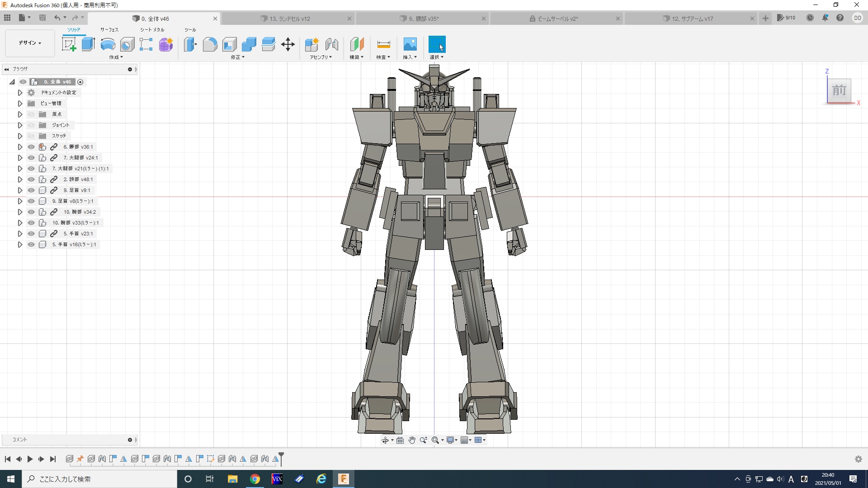Show the hidden スケッチ folder
This screenshot has height=488, width=868.
coord(31,136)
